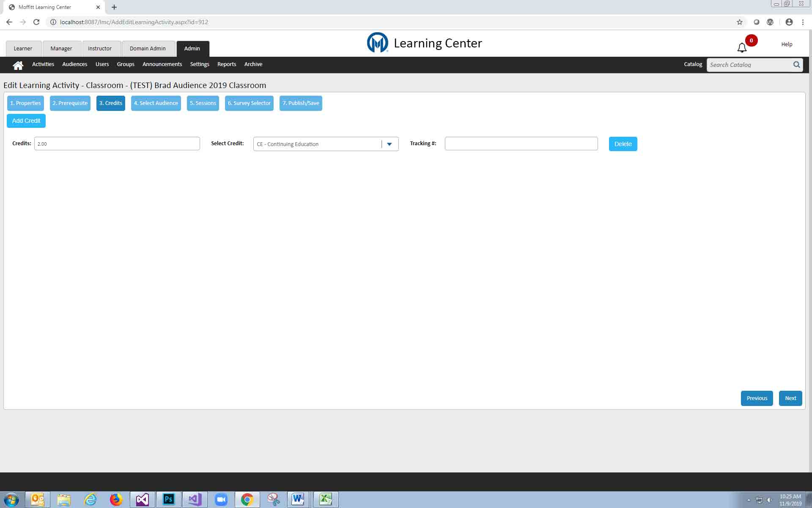Delete the CE credit row
The height and width of the screenshot is (508, 812).
(623, 144)
